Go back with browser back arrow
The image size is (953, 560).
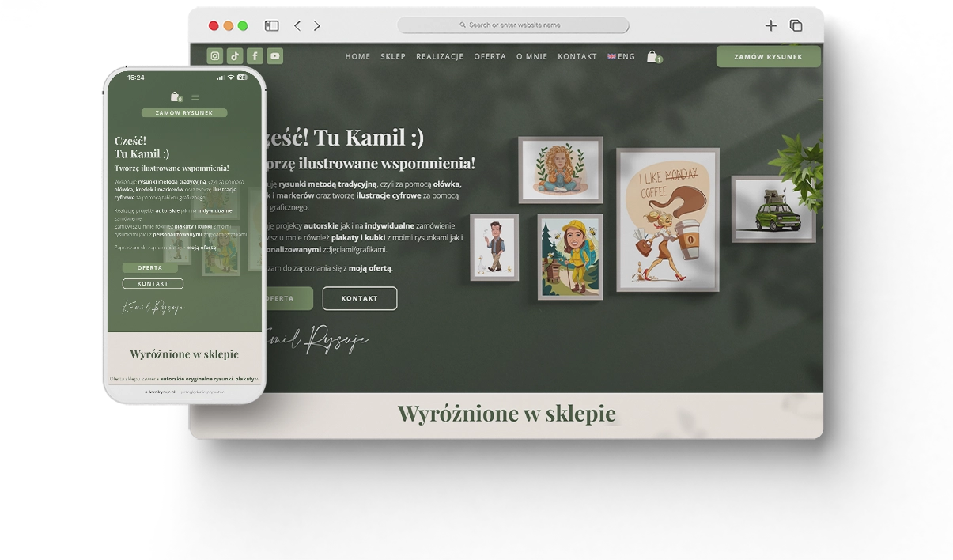[x=297, y=26]
